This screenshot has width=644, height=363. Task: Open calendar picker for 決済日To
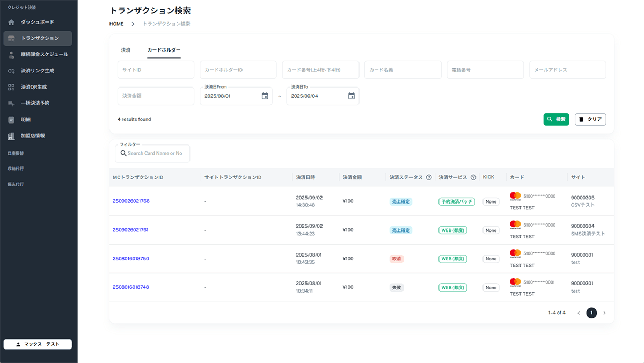coord(352,96)
